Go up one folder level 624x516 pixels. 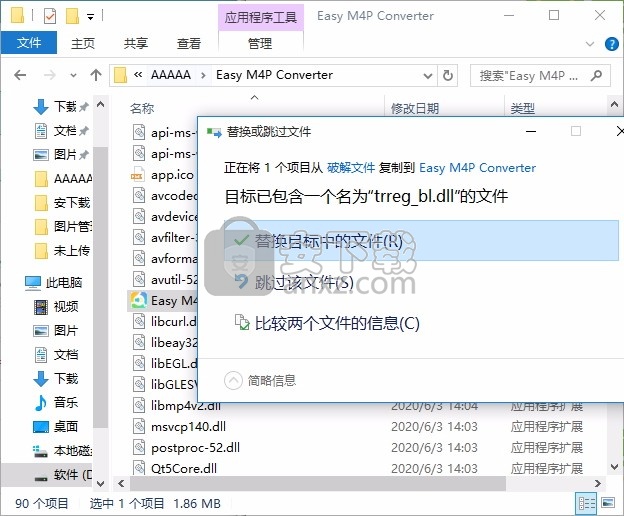tap(96, 75)
